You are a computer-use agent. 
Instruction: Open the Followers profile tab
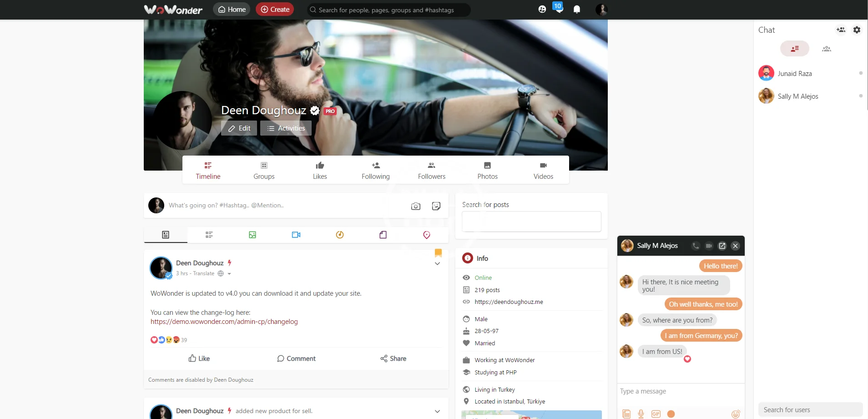(432, 171)
